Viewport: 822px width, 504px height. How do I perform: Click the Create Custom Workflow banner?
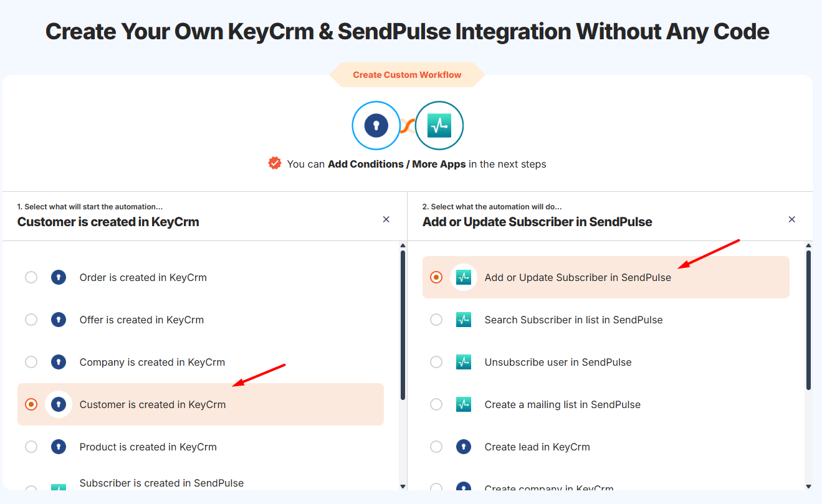407,75
